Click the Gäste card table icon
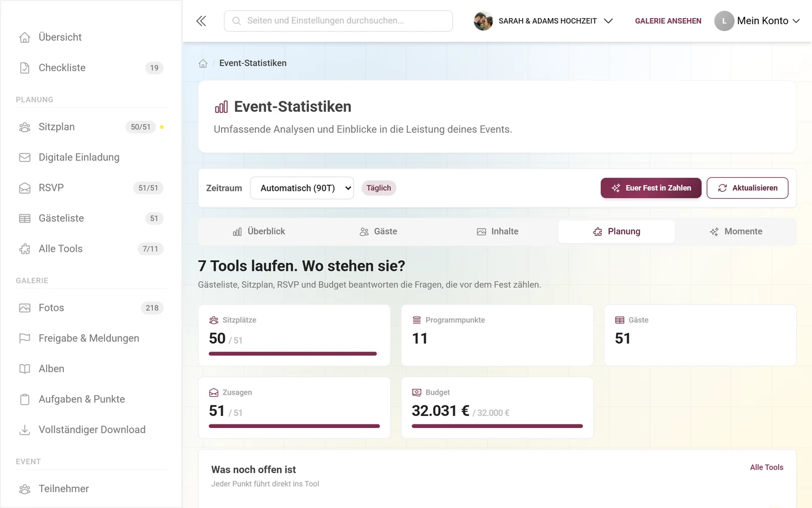 click(x=620, y=320)
